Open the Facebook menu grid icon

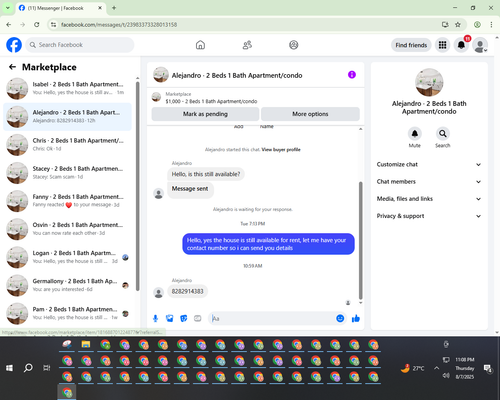coord(442,45)
